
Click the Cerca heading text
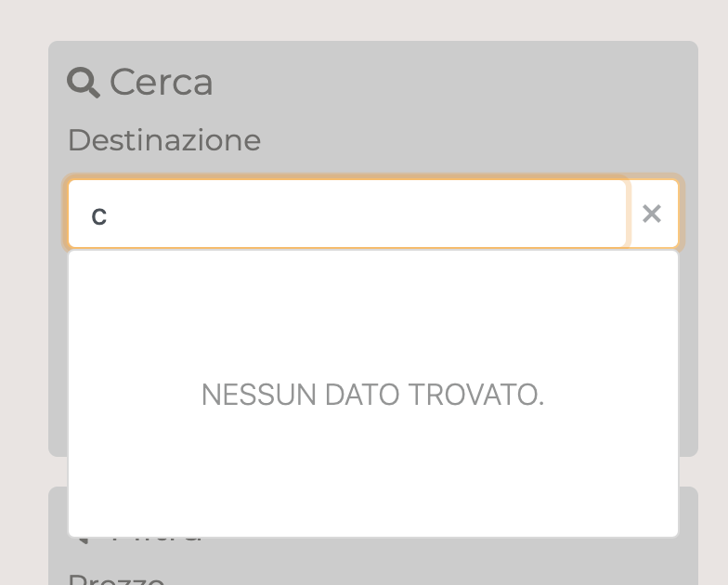tap(162, 83)
